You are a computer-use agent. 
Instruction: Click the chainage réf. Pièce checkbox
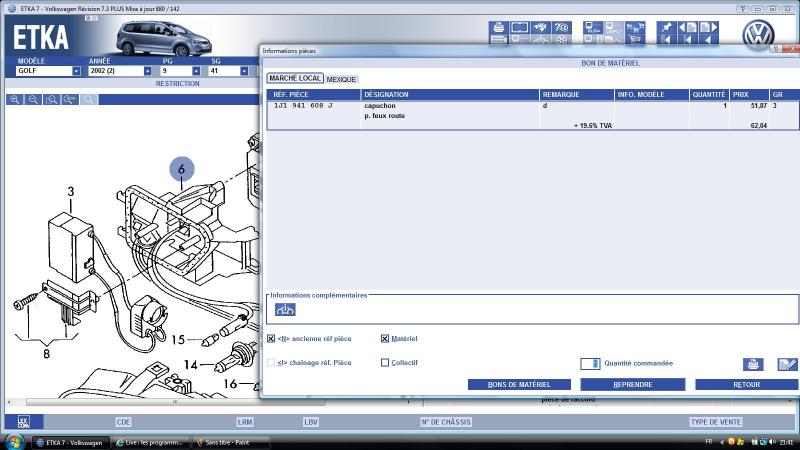click(x=271, y=363)
